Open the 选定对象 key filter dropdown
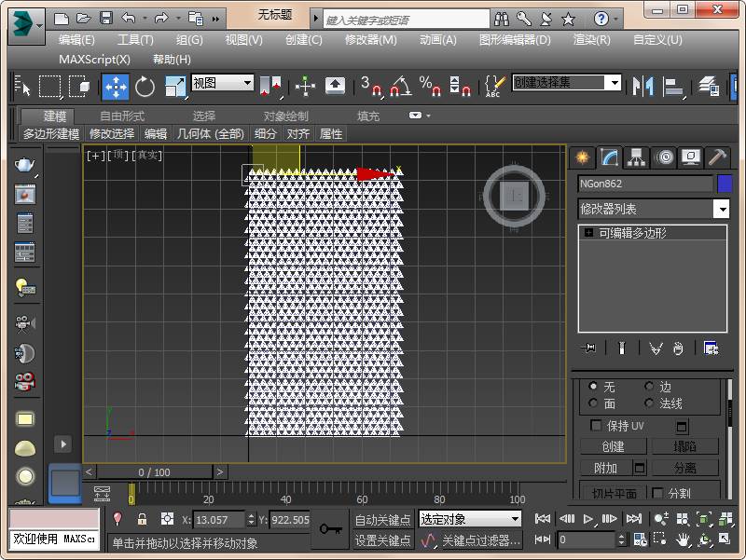The width and height of the screenshot is (746, 560). [x=470, y=519]
